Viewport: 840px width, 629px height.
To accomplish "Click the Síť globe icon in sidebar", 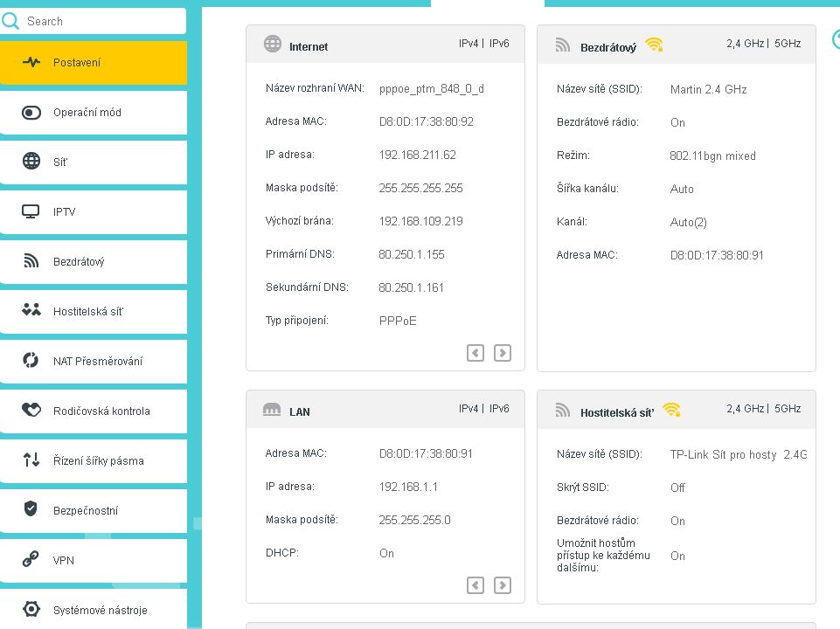I will point(31,162).
